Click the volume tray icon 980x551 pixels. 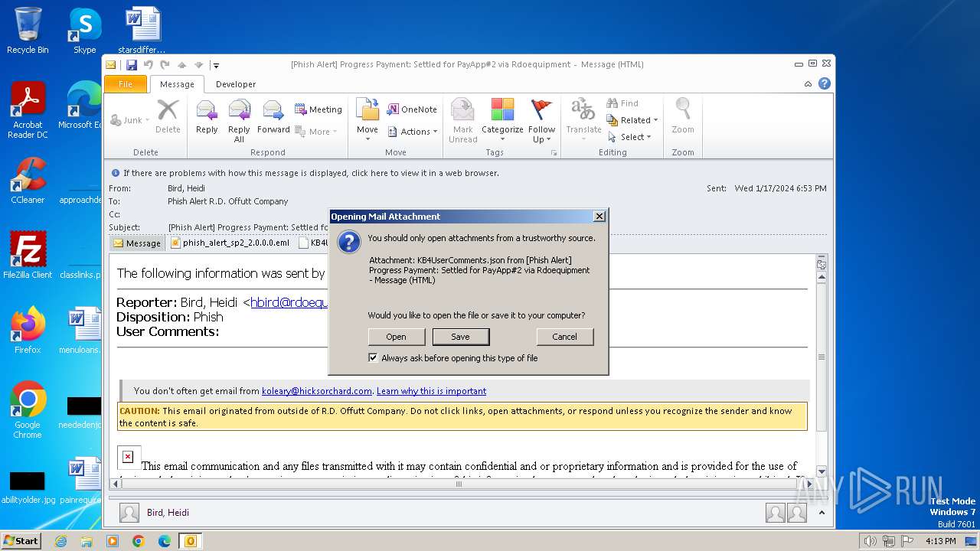[870, 541]
